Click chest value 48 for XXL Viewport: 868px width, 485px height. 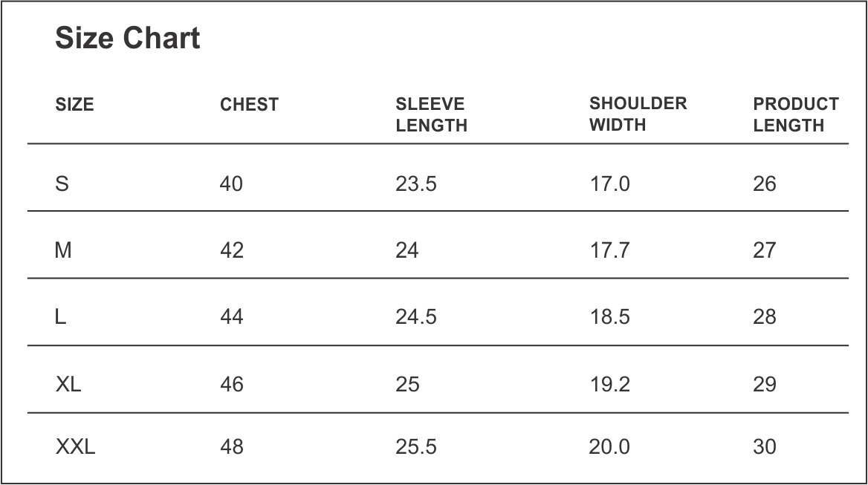point(231,446)
